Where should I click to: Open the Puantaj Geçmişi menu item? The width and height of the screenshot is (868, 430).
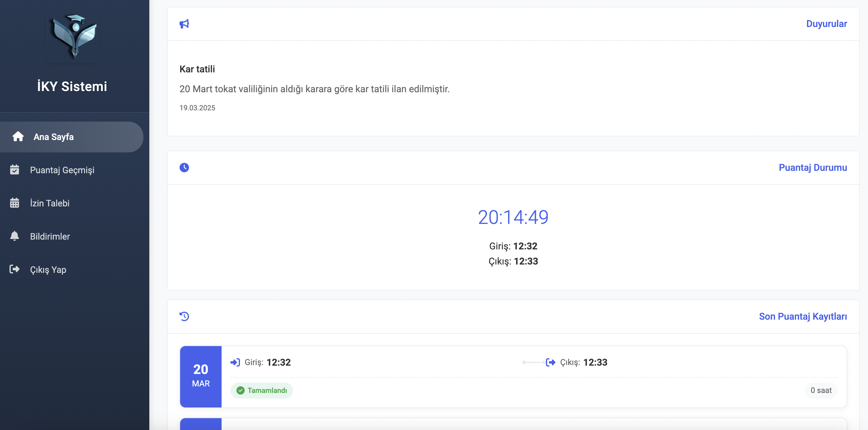tap(62, 170)
